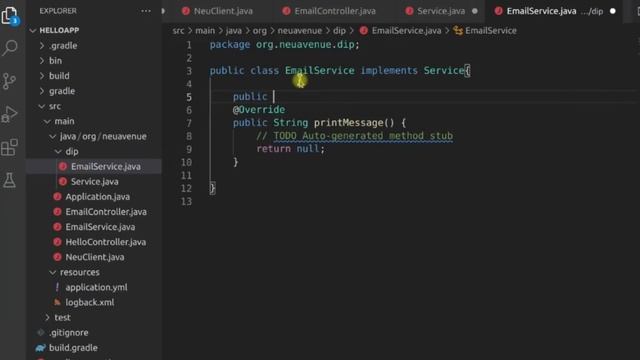The width and height of the screenshot is (640, 360).
Task: Collapse the src folder
Action: pos(42,106)
